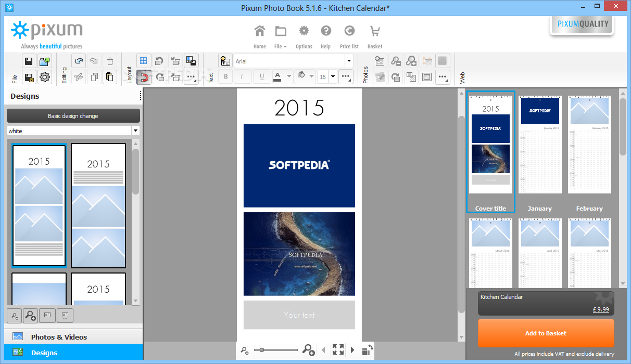Click the rotate left icon in Layout
Image resolution: width=631 pixels, height=364 pixels.
coord(159,61)
